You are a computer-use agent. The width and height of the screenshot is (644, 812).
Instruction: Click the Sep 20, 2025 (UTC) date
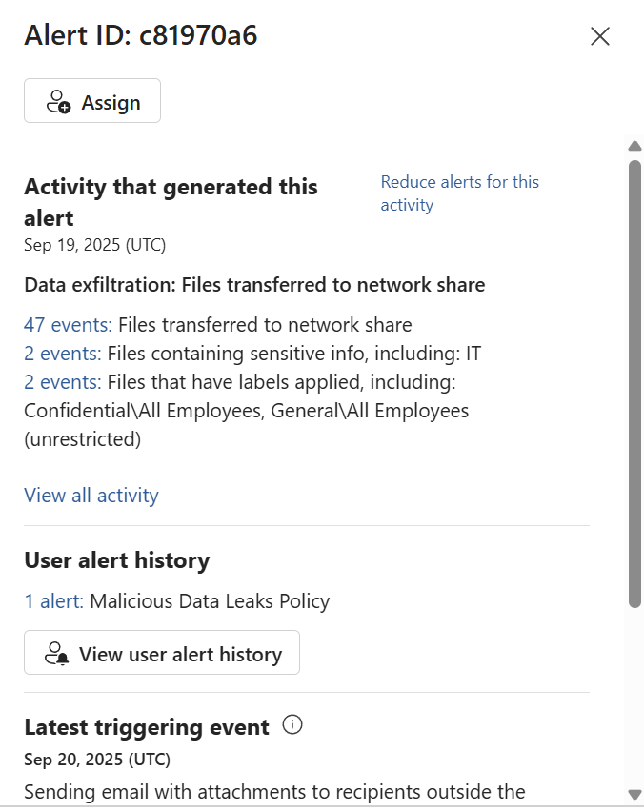click(x=97, y=760)
